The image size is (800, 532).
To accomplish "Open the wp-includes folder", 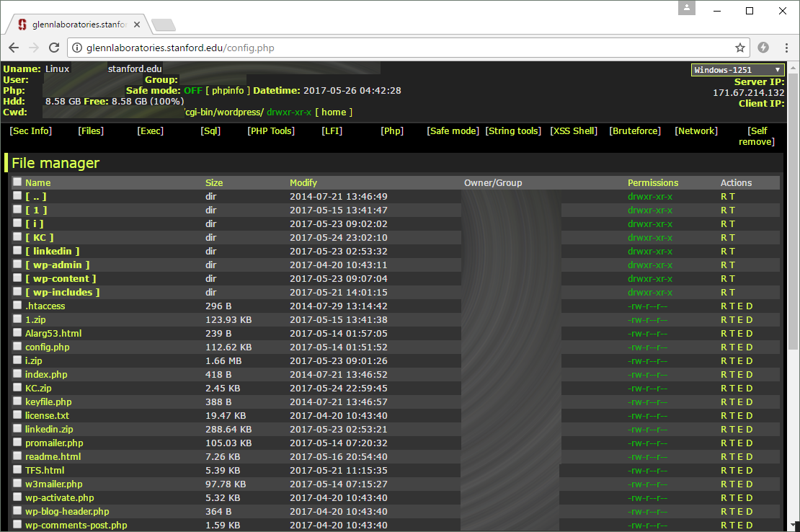I will coord(62,292).
